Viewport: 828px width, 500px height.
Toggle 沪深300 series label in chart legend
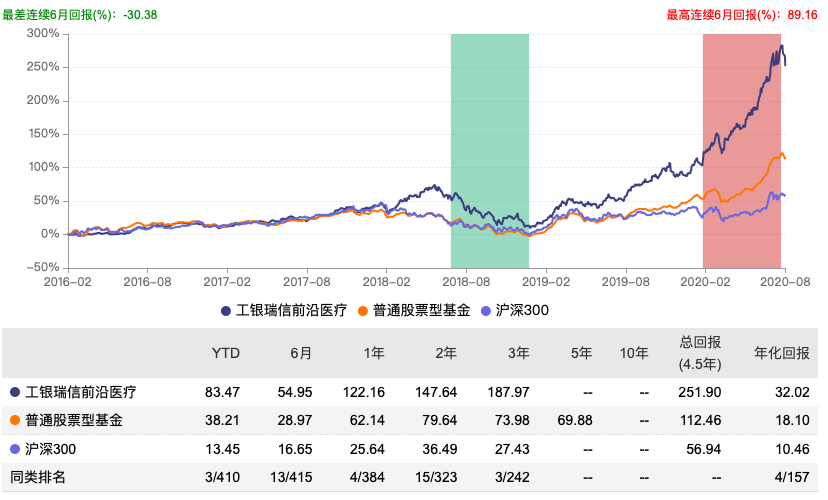tap(522, 311)
